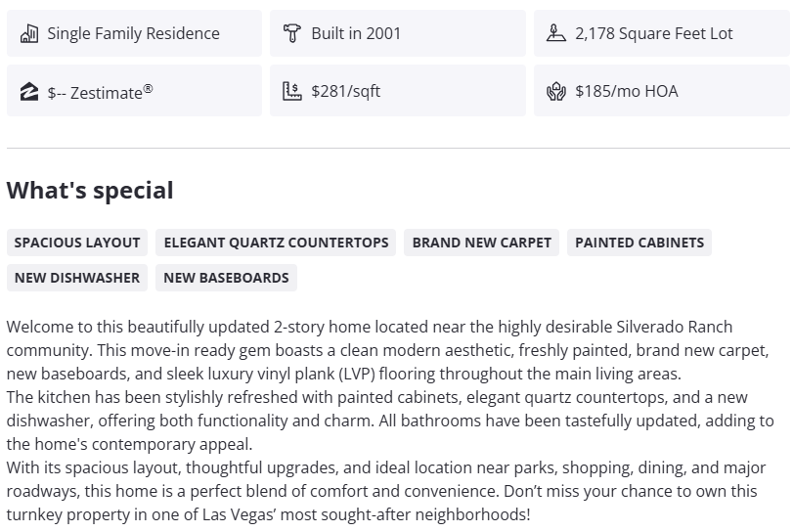Click the $185/mo HOA fact text
This screenshot has width=793, height=532.
point(626,92)
